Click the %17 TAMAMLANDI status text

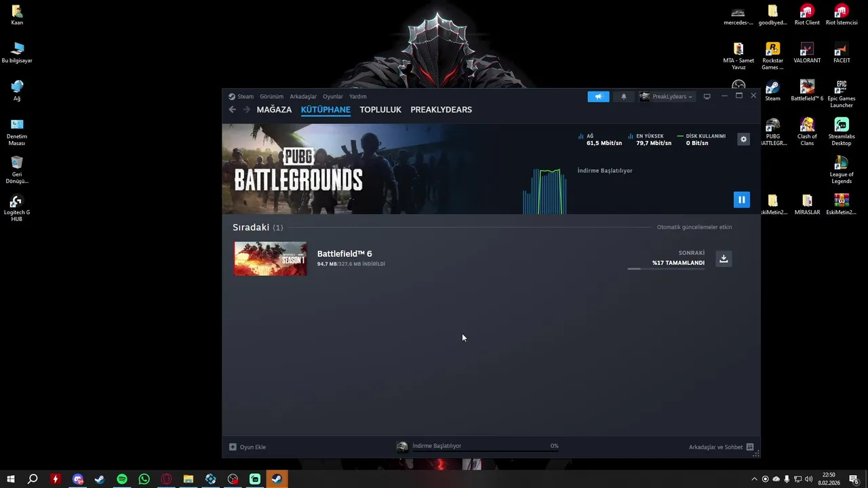[x=678, y=262]
